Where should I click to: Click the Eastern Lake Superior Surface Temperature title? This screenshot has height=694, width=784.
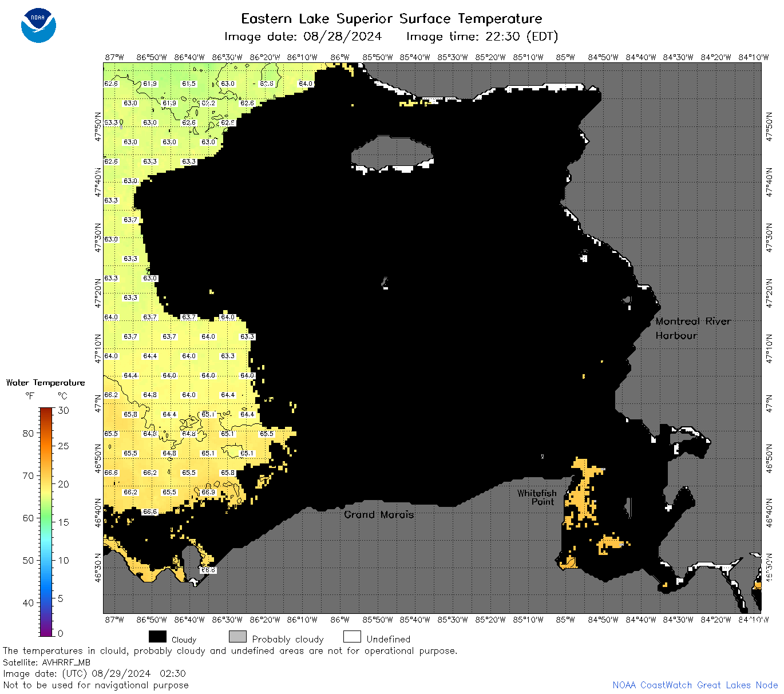tap(391, 18)
